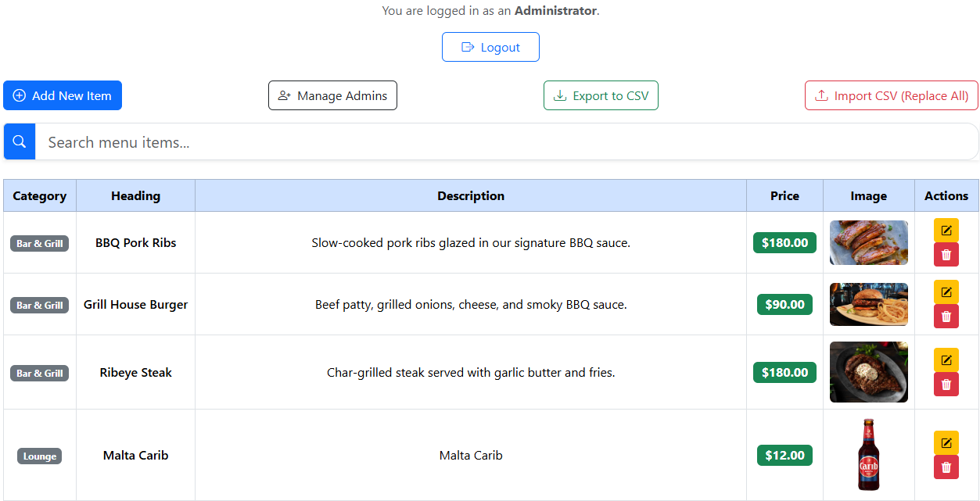
Task: Click the Logout button
Action: pyautogui.click(x=490, y=47)
